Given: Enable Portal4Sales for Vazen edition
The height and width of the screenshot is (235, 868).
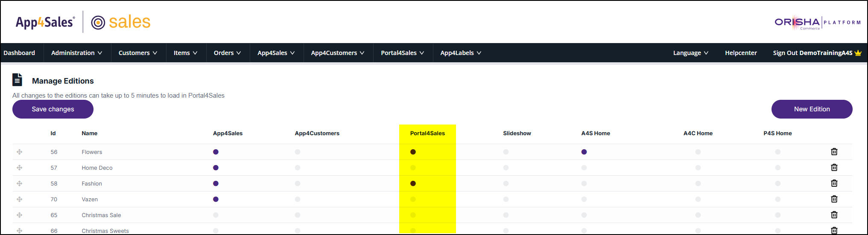Looking at the screenshot, I should point(413,199).
